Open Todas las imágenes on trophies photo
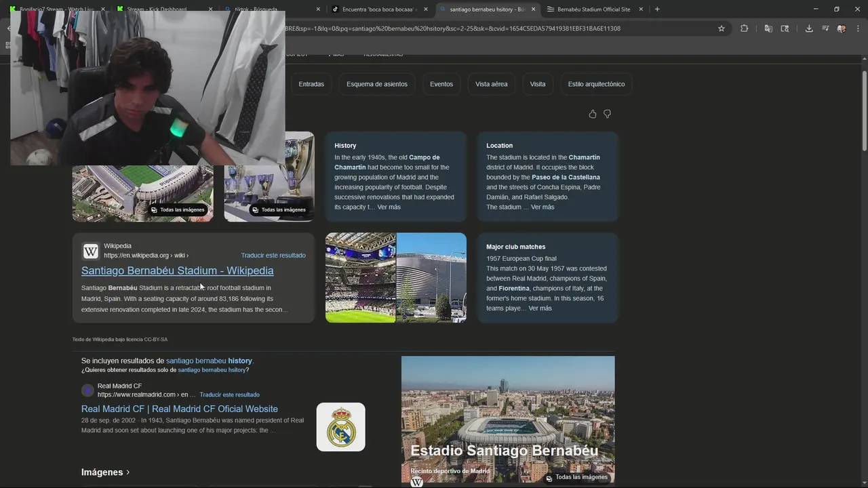The image size is (868, 488). click(x=279, y=210)
